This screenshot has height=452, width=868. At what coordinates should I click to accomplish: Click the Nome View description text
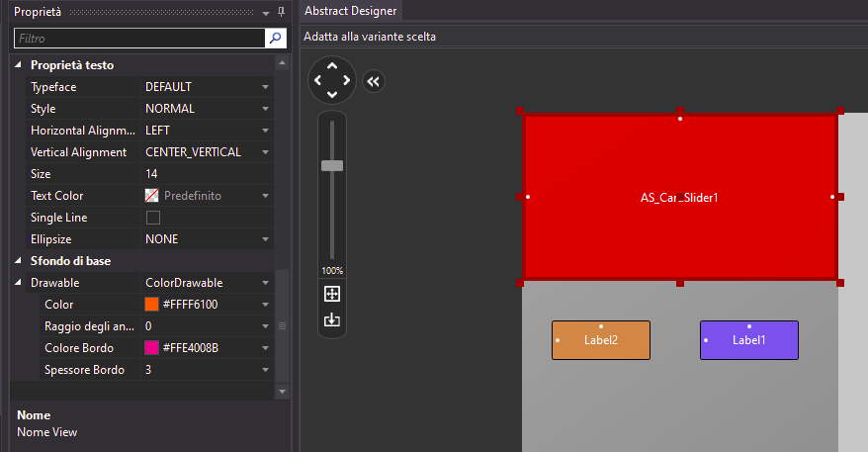[x=47, y=432]
